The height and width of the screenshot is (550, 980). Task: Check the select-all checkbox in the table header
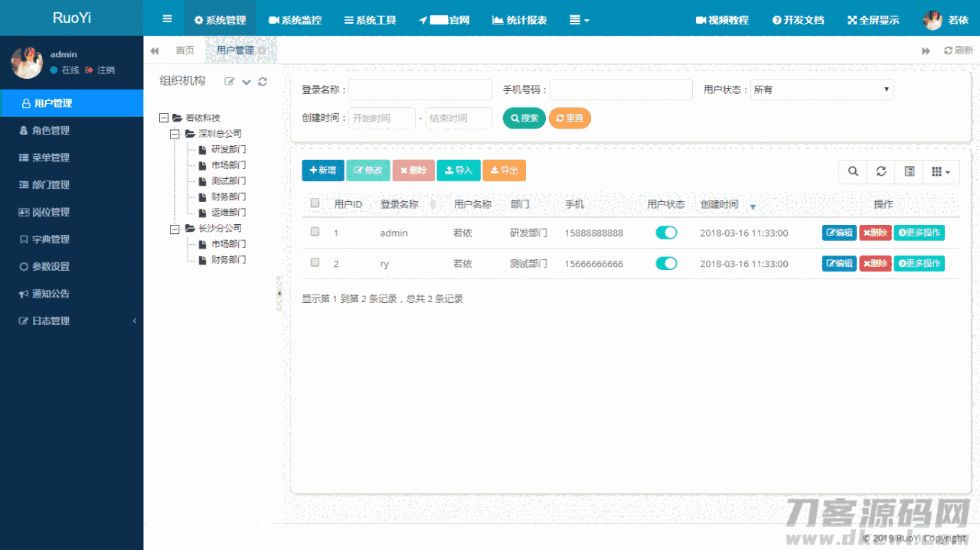click(x=315, y=203)
